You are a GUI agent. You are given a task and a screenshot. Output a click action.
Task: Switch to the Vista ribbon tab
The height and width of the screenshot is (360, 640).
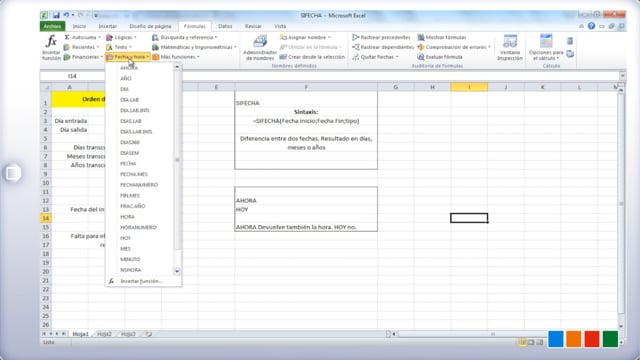coord(280,26)
